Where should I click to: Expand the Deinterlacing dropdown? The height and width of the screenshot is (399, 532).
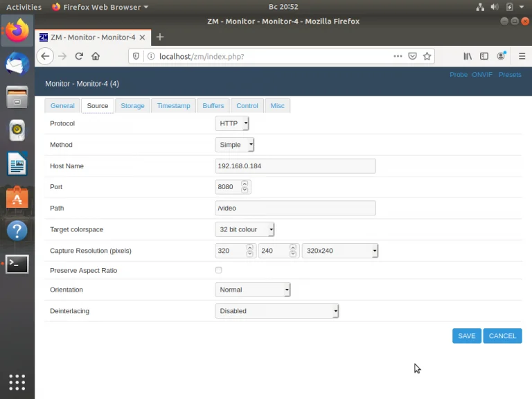[277, 311]
